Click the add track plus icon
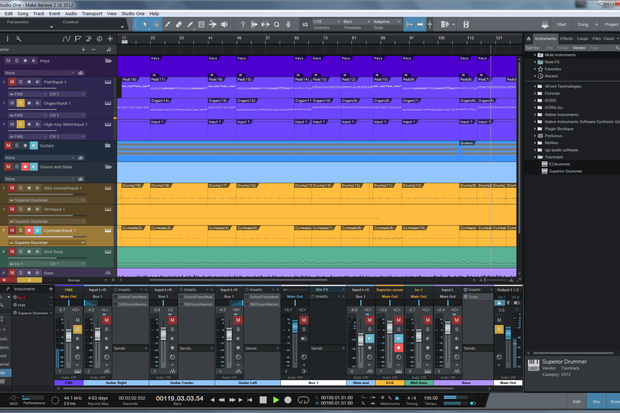The width and height of the screenshot is (620, 413). coord(110,39)
